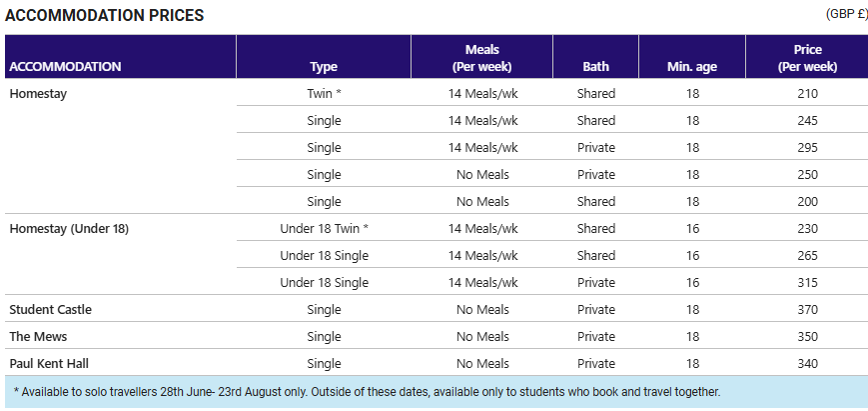This screenshot has width=868, height=411.
Task: Click the Twin * type cell under Homestay
Action: 324,94
